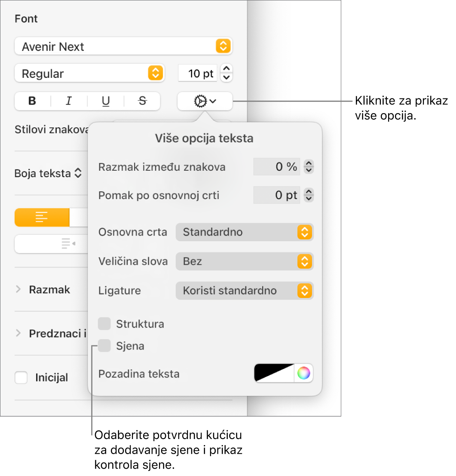The image size is (456, 476).
Task: Toggle the Inicijal checkbox
Action: click(21, 378)
